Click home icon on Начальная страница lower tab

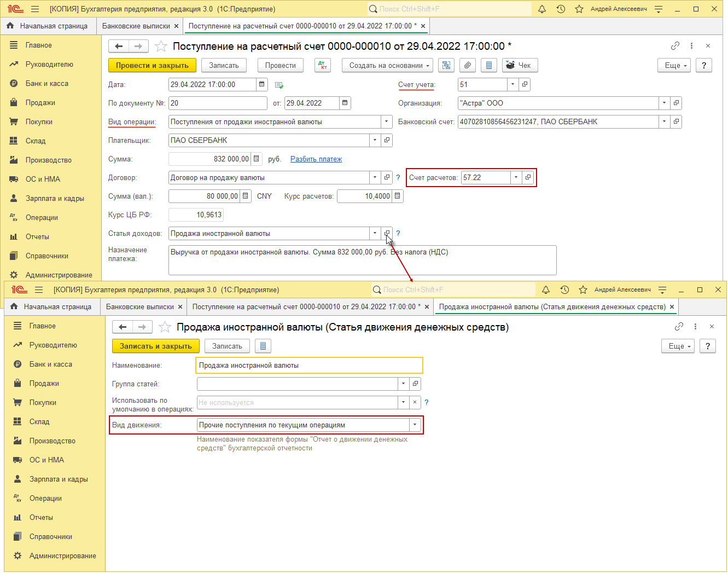click(14, 306)
